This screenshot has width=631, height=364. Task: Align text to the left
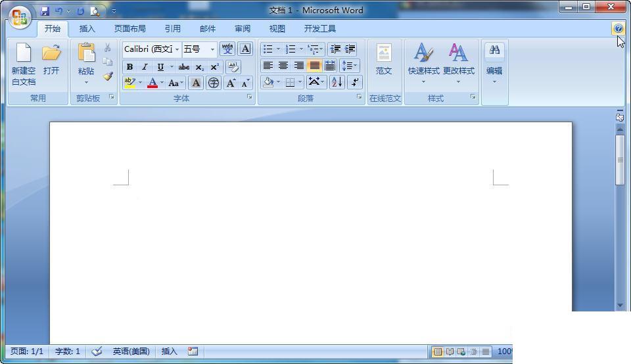[x=268, y=66]
